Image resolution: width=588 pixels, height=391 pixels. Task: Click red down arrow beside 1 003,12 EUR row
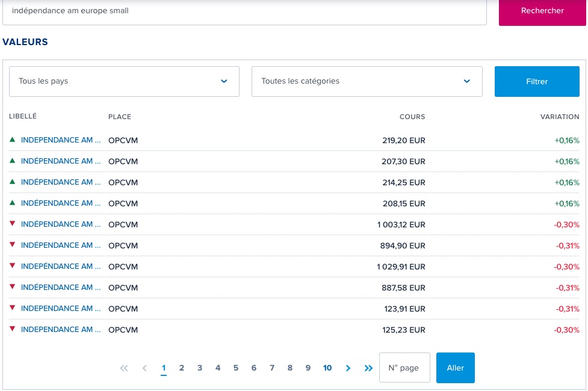12,224
